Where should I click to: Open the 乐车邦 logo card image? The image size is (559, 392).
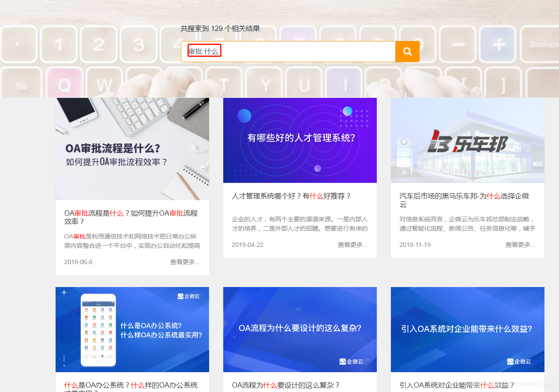click(468, 140)
